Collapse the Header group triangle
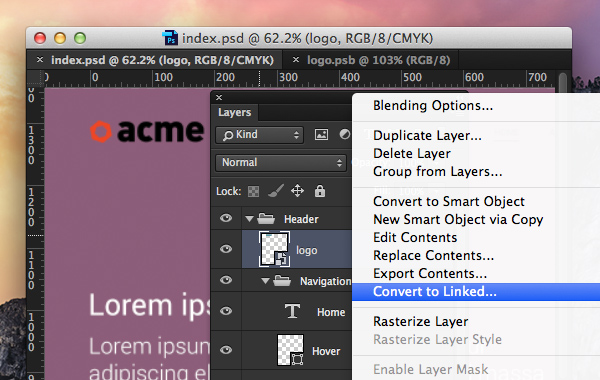 (x=249, y=219)
